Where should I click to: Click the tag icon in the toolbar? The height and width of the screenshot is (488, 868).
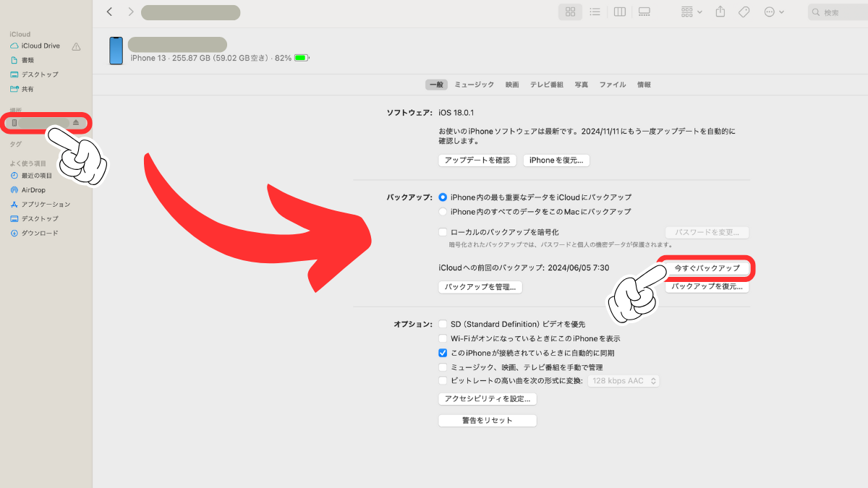[744, 12]
